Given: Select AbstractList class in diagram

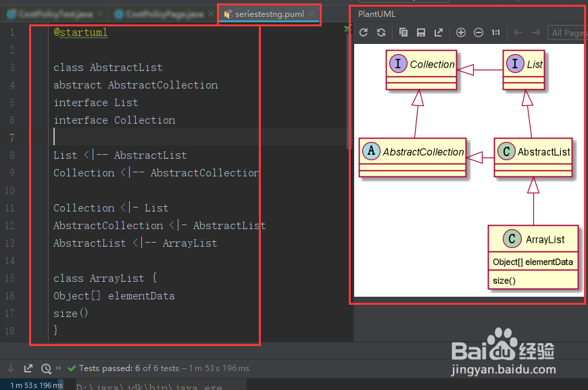Looking at the screenshot, I should [x=533, y=157].
